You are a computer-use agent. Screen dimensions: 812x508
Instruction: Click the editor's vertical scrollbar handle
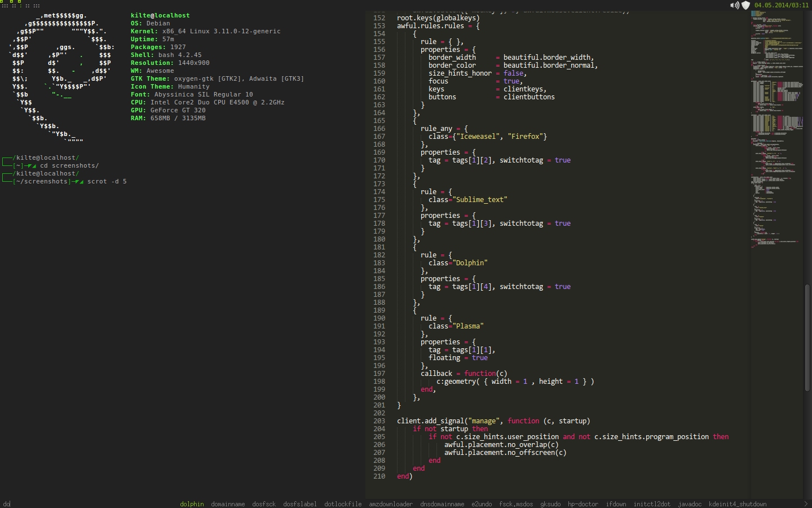pos(807,338)
